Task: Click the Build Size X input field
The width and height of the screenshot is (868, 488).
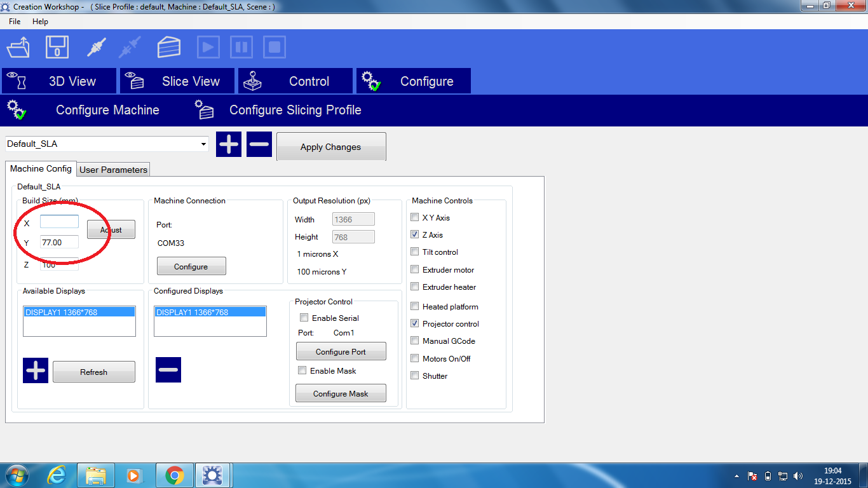Action: 59,222
